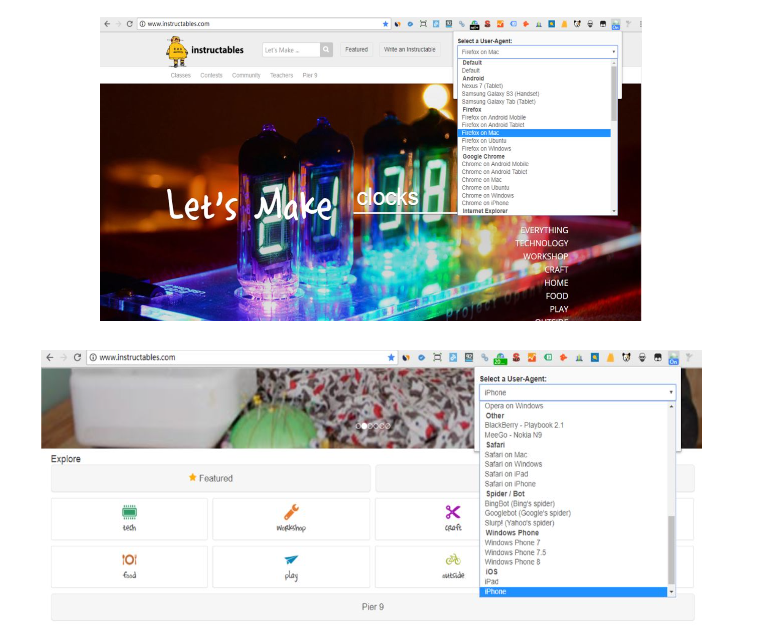The height and width of the screenshot is (628, 766).
Task: Select 'Googlebot (Google's spider)' option
Action: coord(528,513)
